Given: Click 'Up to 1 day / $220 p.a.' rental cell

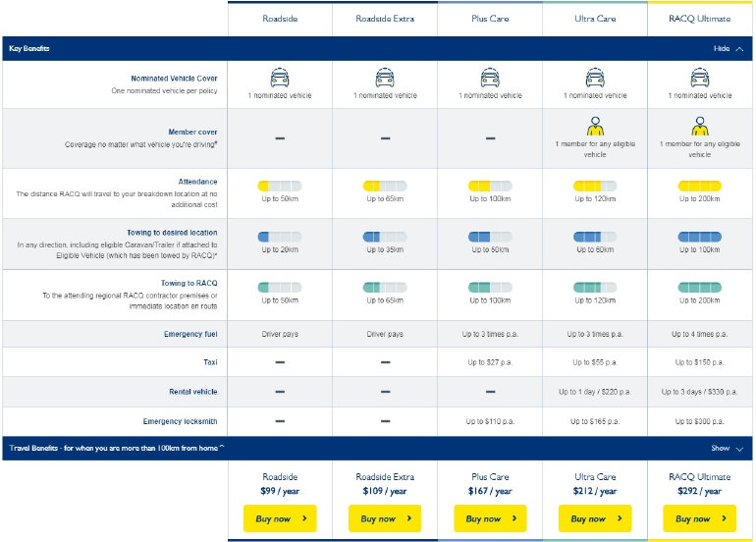Looking at the screenshot, I should [595, 392].
